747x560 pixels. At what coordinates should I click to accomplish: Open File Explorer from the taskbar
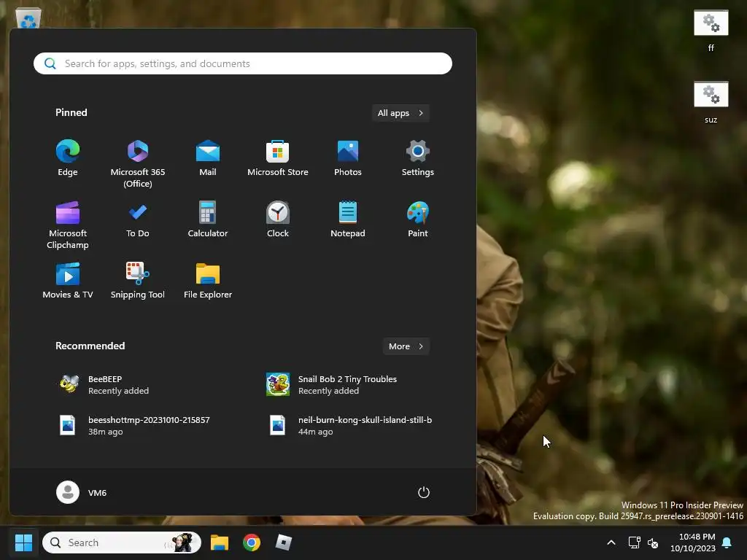point(220,542)
